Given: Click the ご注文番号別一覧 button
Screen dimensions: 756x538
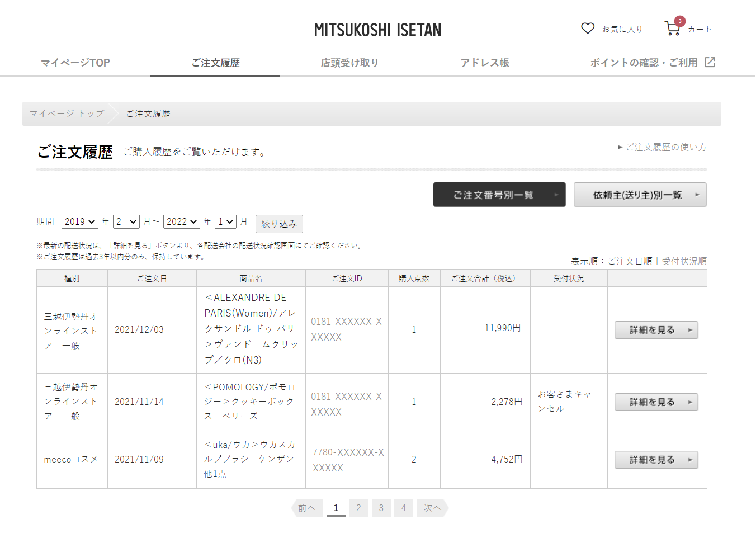Looking at the screenshot, I should [499, 195].
